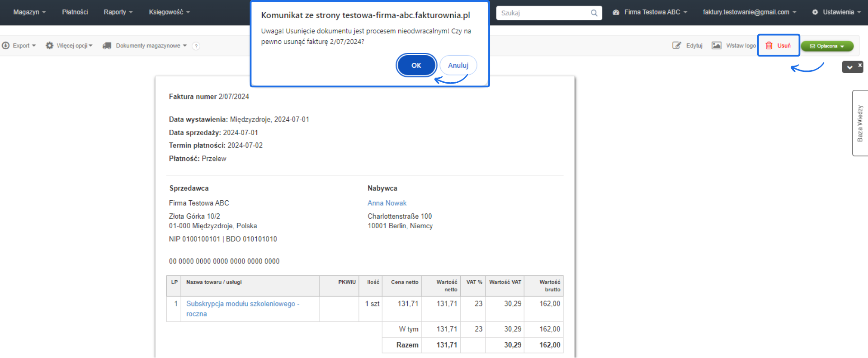This screenshot has height=358, width=868.
Task: Click the envelope icon in the Opłacona button
Action: (812, 46)
